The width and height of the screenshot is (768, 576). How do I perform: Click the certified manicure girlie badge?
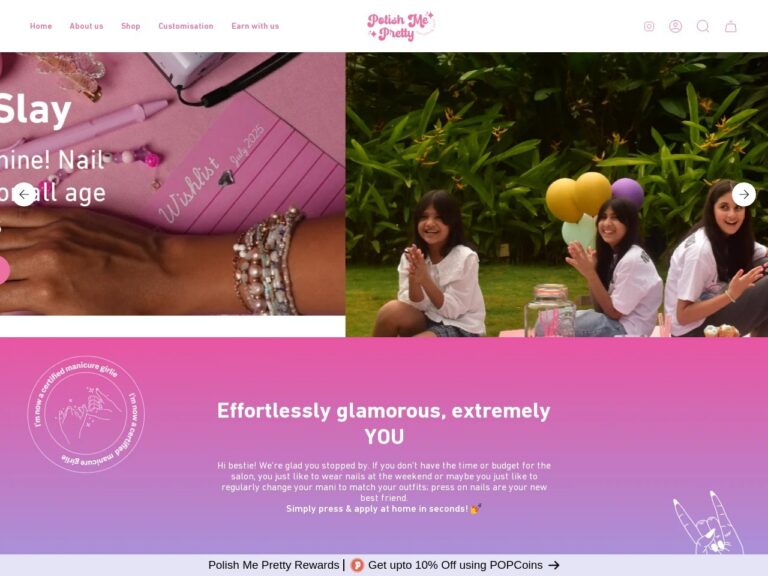pos(86,414)
